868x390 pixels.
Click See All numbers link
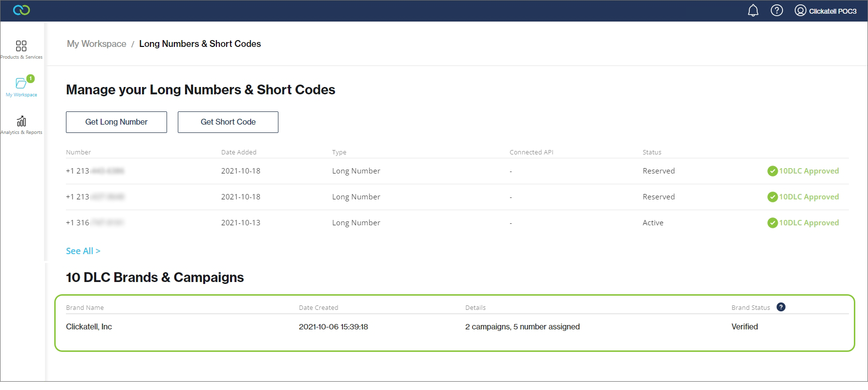(x=83, y=251)
